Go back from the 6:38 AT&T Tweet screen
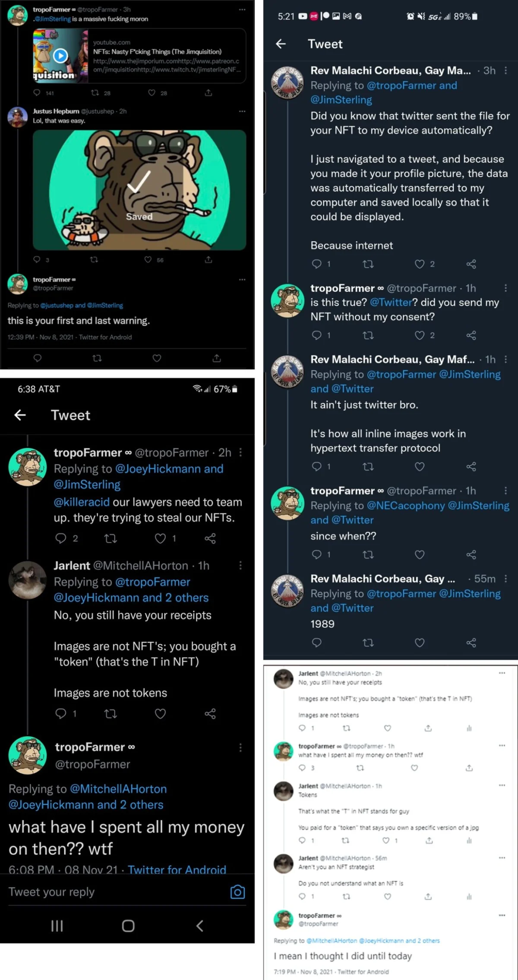The height and width of the screenshot is (980, 518). (x=20, y=415)
